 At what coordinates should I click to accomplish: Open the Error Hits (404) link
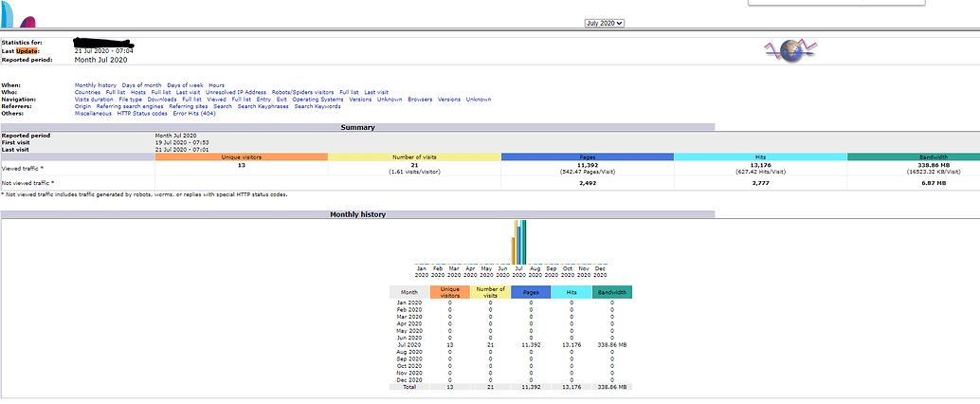[193, 114]
